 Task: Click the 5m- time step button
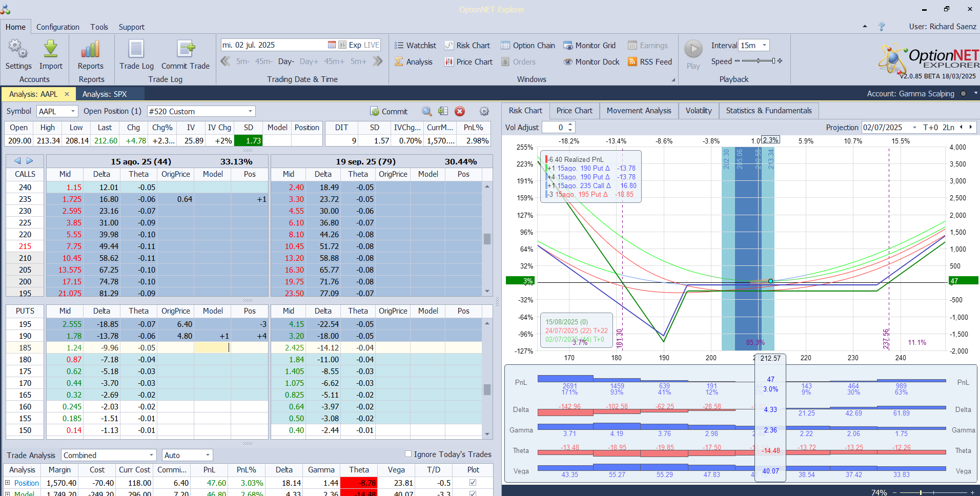pyautogui.click(x=243, y=61)
